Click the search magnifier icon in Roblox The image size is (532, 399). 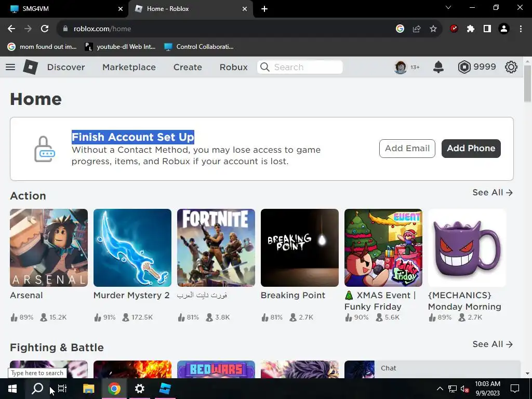pyautogui.click(x=264, y=67)
